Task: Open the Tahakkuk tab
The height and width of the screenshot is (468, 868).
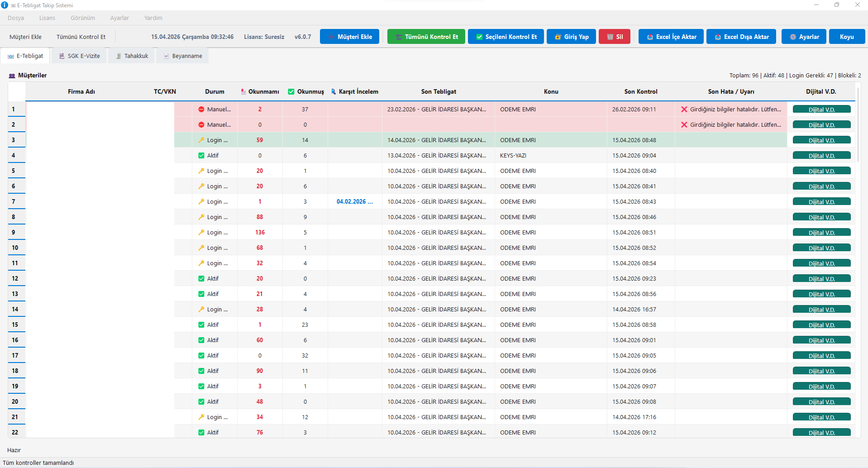Action: pos(132,56)
